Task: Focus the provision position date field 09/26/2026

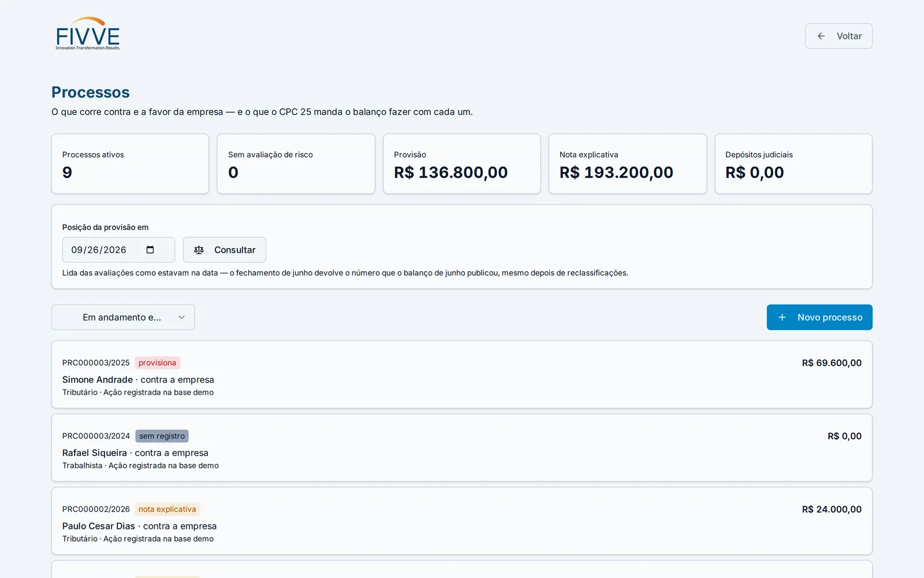Action: click(118, 250)
